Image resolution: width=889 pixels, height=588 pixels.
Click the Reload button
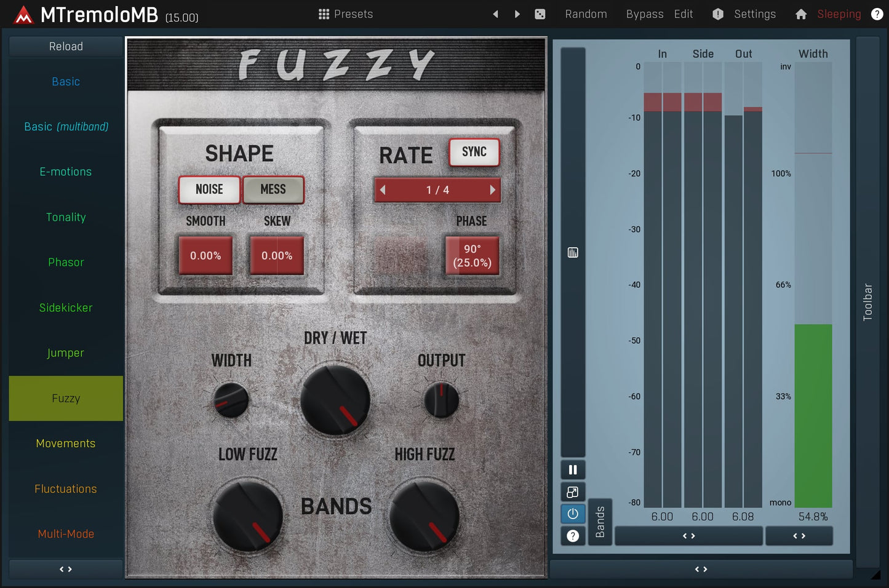click(66, 47)
